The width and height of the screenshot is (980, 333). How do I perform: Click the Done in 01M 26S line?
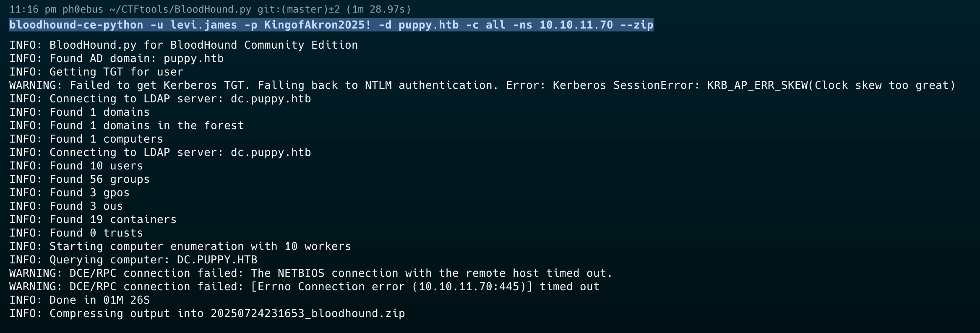click(x=80, y=300)
